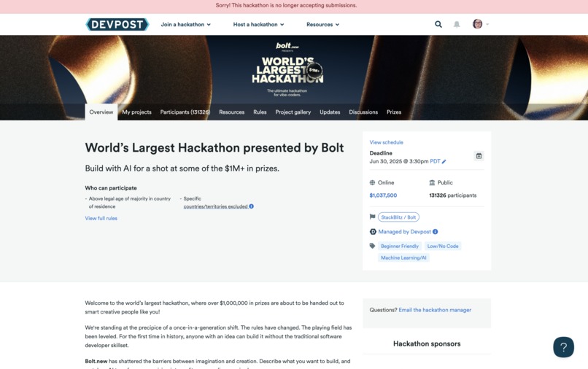Click the $1,037,500 prize link

[x=383, y=195]
